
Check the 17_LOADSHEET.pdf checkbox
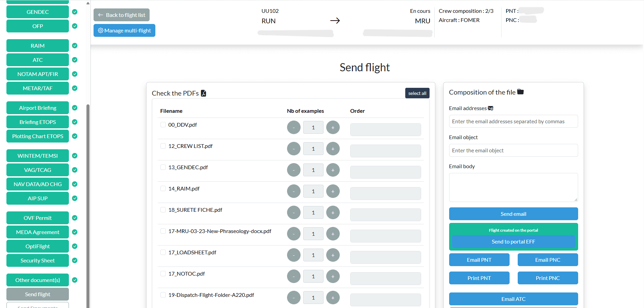[x=163, y=252]
